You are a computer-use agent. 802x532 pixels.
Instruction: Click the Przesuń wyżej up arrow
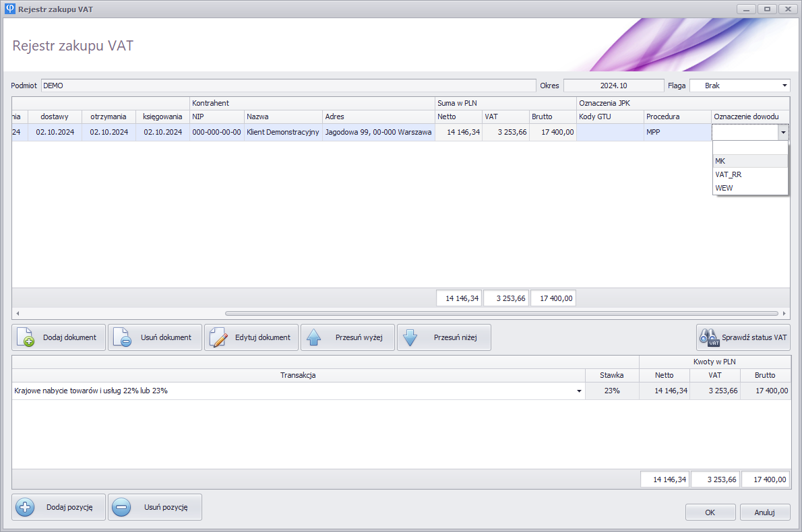tap(314, 337)
